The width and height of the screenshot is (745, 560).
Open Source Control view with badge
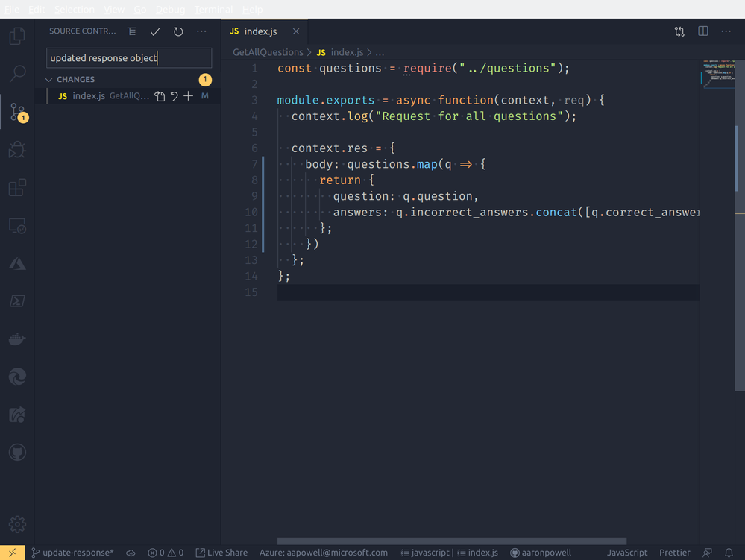click(18, 112)
